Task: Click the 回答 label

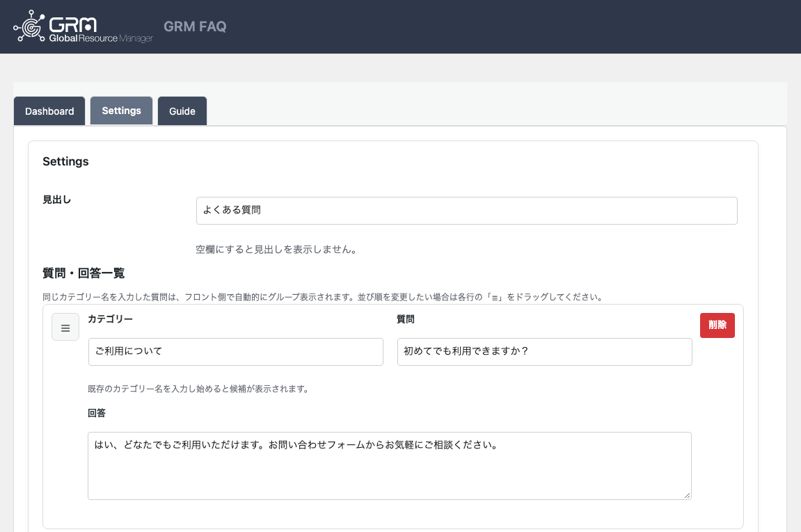Action: pyautogui.click(x=97, y=413)
